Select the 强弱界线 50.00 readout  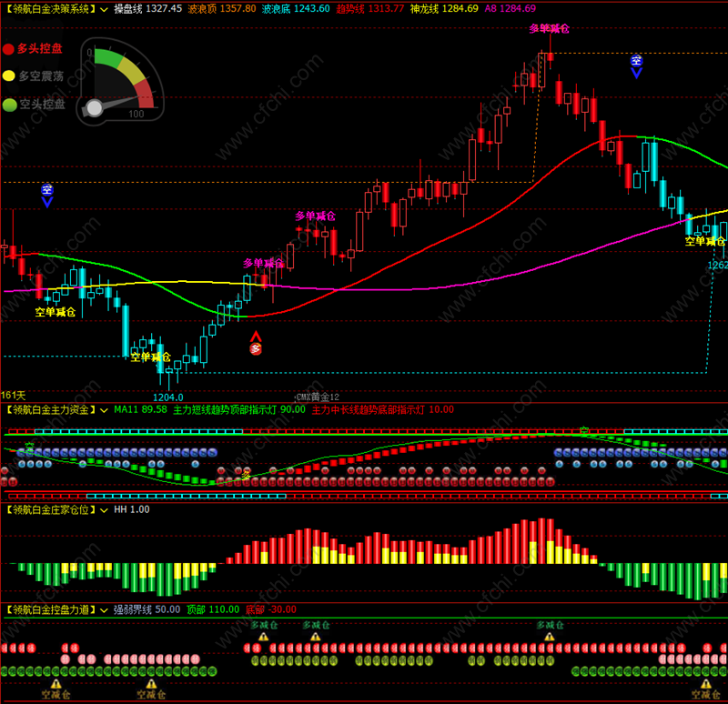(x=147, y=609)
